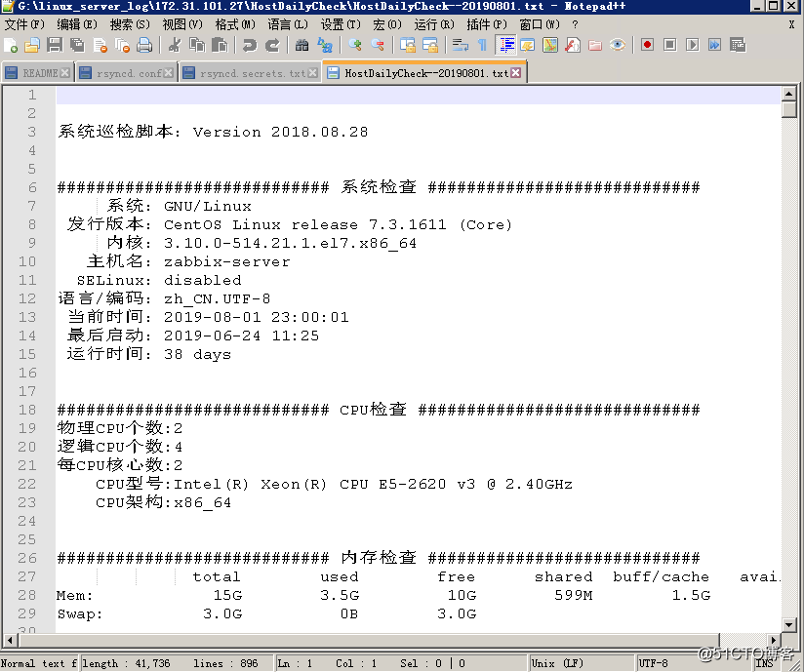Close the rsyncd.secrets.txt tab
804x672 pixels.
313,73
